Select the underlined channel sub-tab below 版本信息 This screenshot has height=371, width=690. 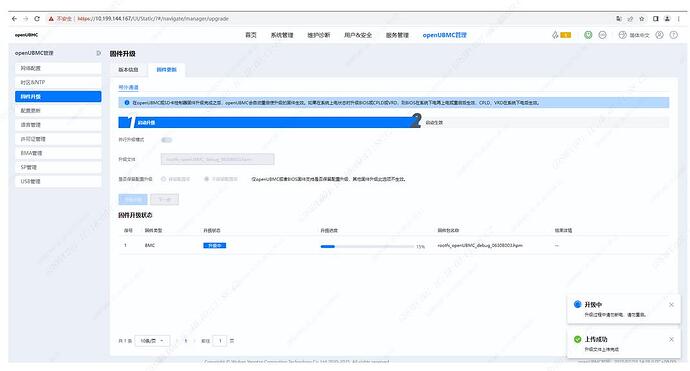tap(128, 88)
